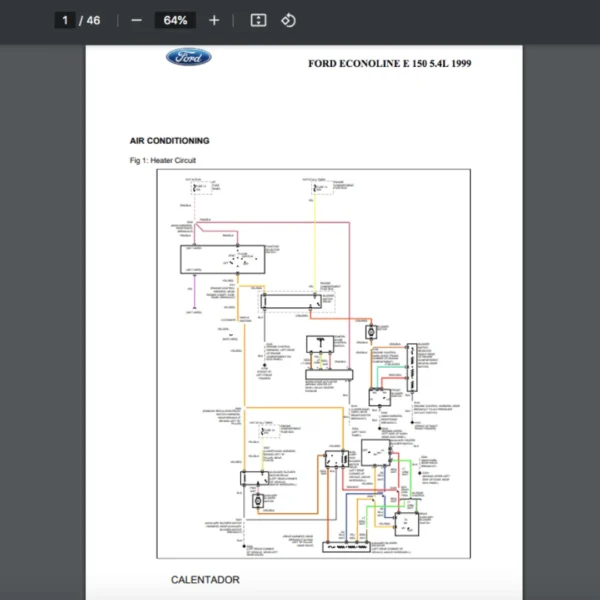Screen dimensions: 600x600
Task: Select the lower-left auxiliary blower motor symbol
Action: click(259, 500)
